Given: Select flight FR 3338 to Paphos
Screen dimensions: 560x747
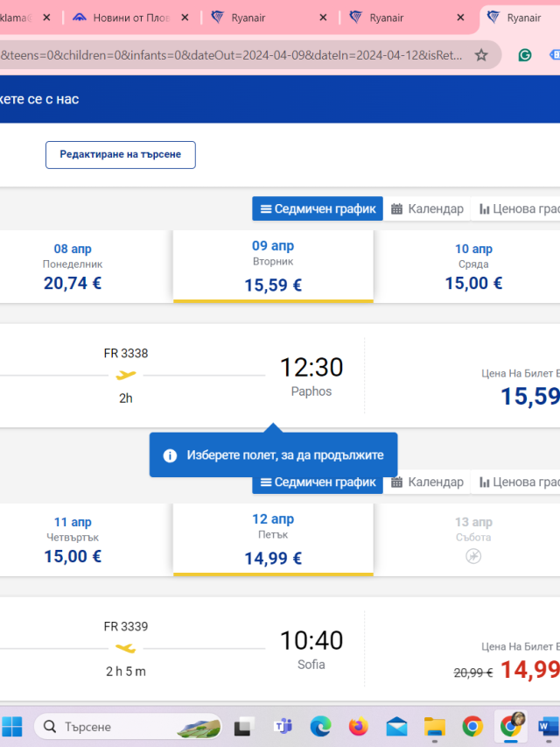Looking at the screenshot, I should click(x=280, y=376).
